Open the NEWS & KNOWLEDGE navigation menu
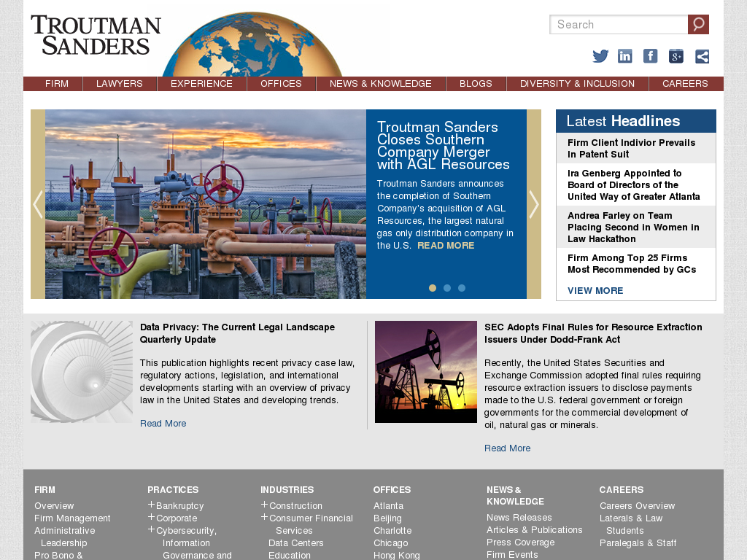The image size is (747, 560). coord(381,84)
